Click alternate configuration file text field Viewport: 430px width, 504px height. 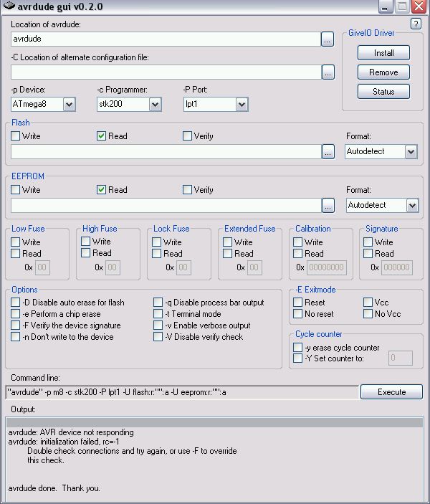pos(166,72)
